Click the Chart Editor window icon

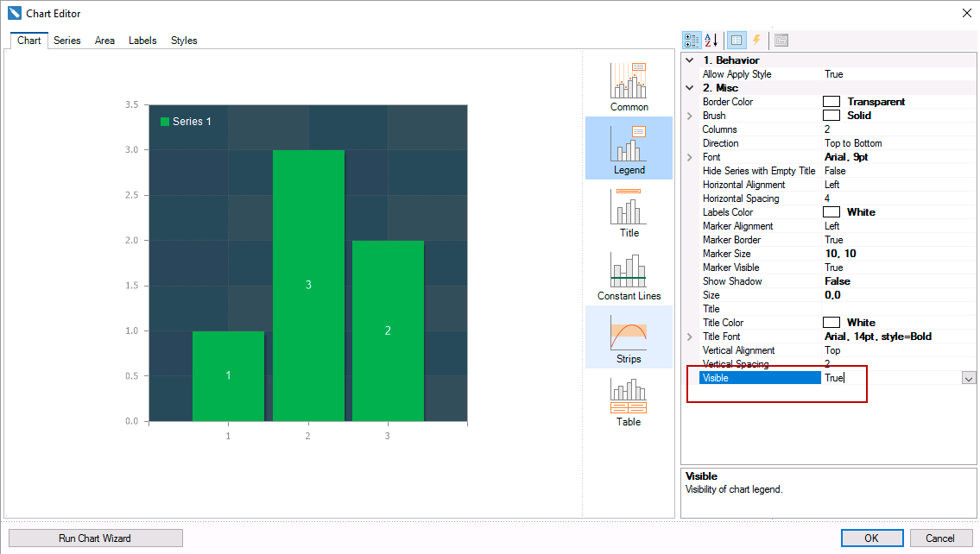pos(15,13)
